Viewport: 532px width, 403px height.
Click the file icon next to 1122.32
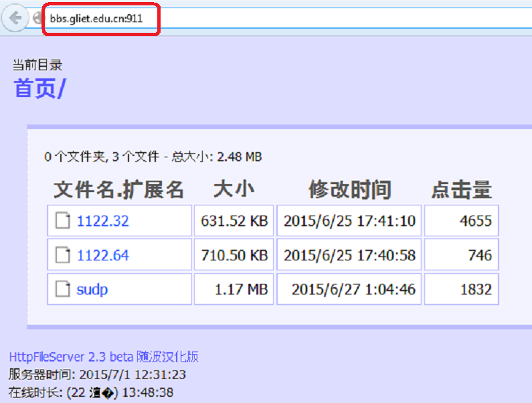(x=63, y=221)
